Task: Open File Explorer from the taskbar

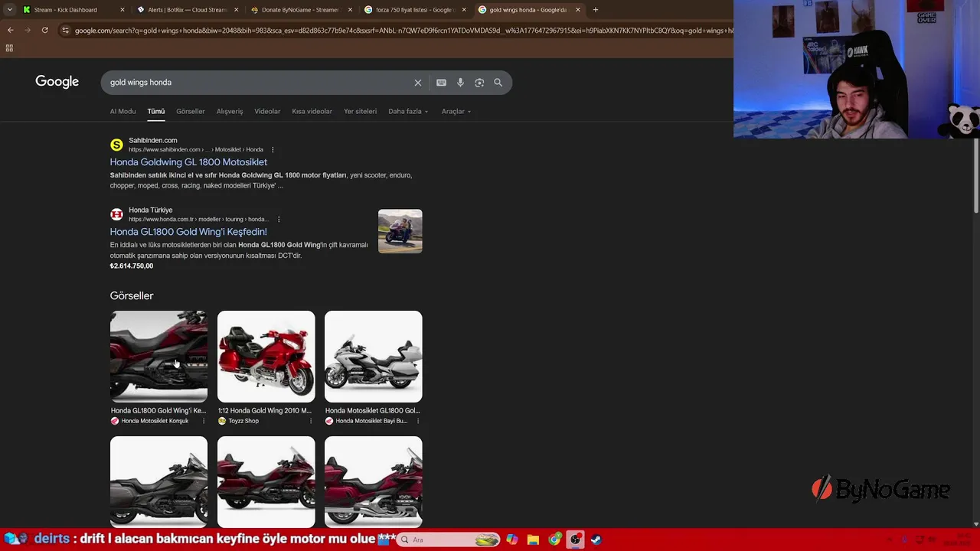Action: (x=533, y=540)
